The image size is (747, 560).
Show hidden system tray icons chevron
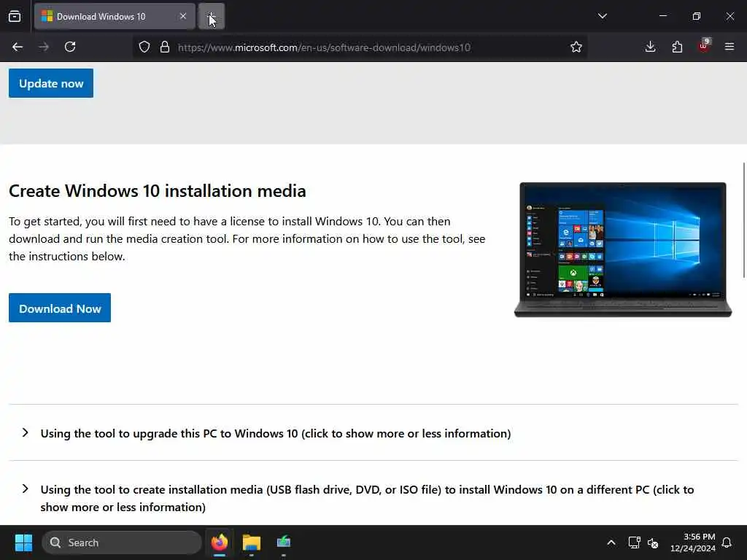pos(611,542)
